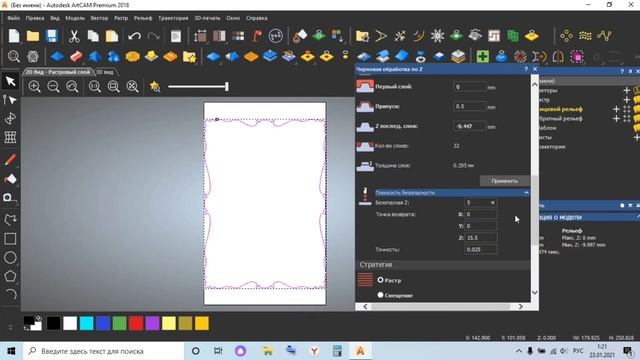
Task: Toggle visibility bulb for back relief row
Action: coord(636,118)
